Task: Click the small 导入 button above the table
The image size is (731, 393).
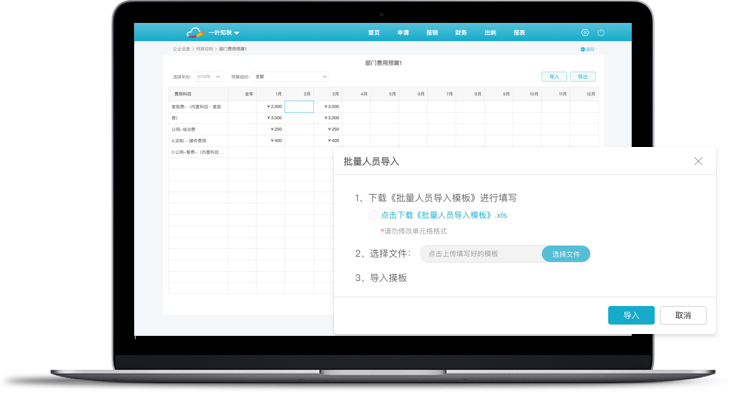Action: (x=554, y=76)
